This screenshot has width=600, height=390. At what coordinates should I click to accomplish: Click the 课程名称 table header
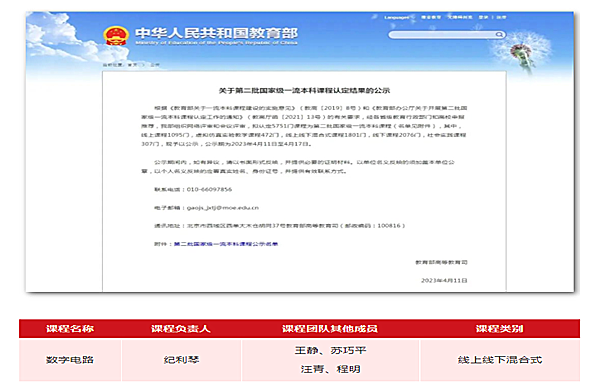(x=70, y=329)
